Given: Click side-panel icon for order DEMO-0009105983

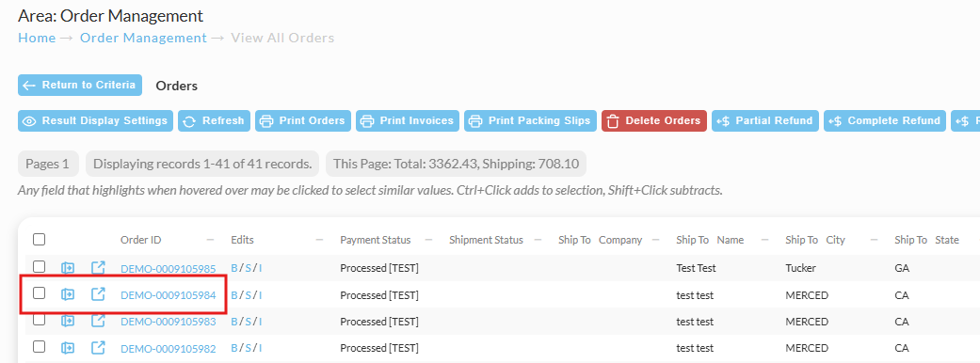Looking at the screenshot, I should coord(68,321).
